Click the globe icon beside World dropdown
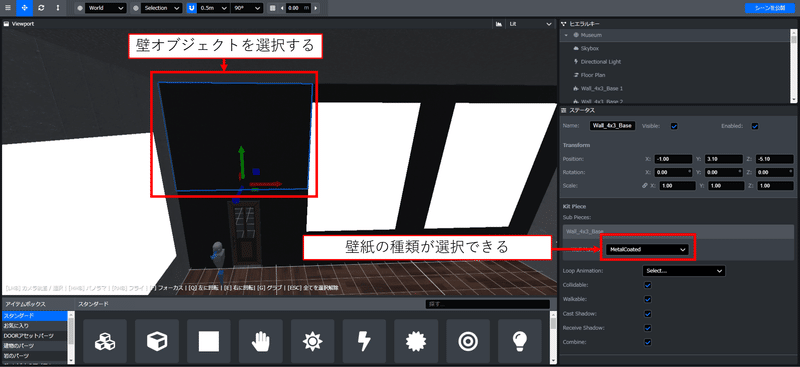This screenshot has height=367, width=800. (80, 8)
